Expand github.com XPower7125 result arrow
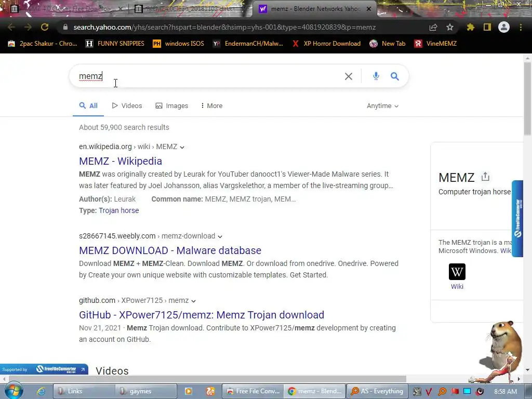The height and width of the screenshot is (399, 532). coord(193,301)
